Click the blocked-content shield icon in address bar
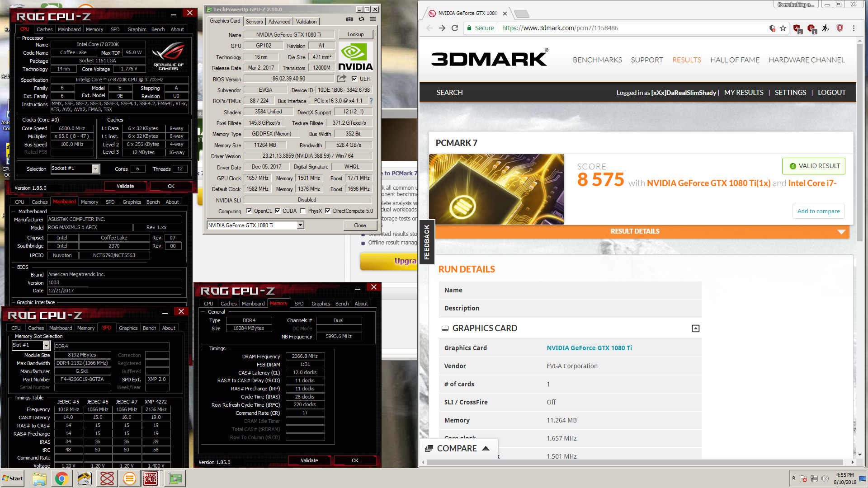This screenshot has height=488, width=868. tap(772, 28)
